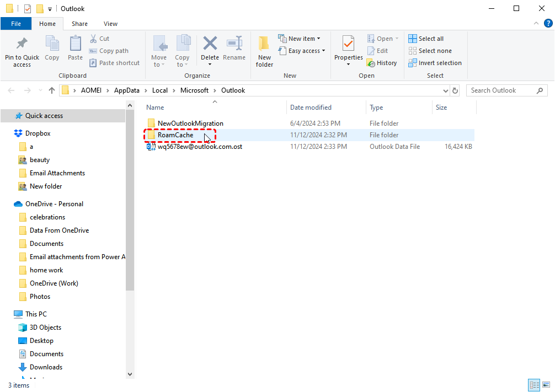Refresh the Outlook folder view

(x=455, y=90)
